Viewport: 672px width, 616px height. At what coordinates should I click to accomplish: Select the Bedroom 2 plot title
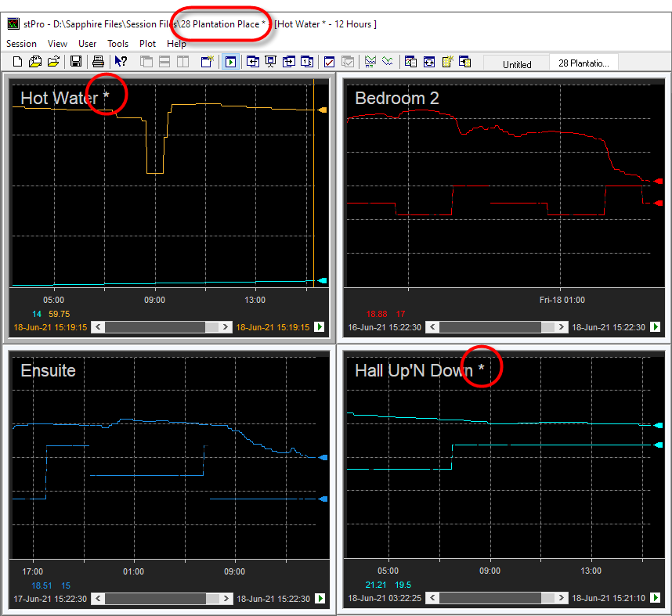(x=397, y=98)
